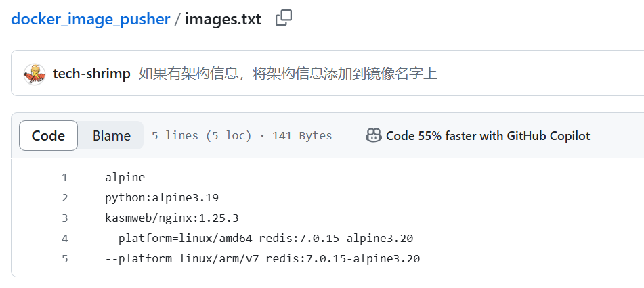The width and height of the screenshot is (644, 288).
Task: Open the docker_image_pusher repository link
Action: [90, 19]
